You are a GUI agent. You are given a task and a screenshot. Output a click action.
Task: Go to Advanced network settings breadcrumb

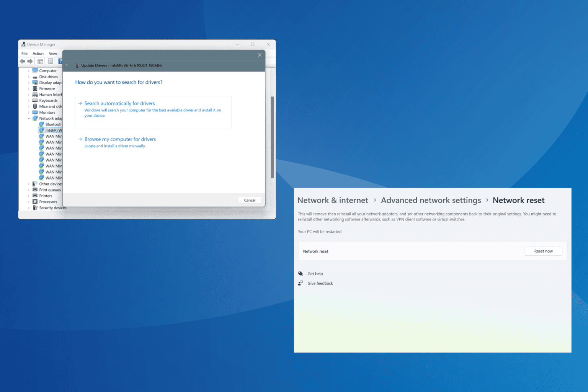[x=431, y=200]
